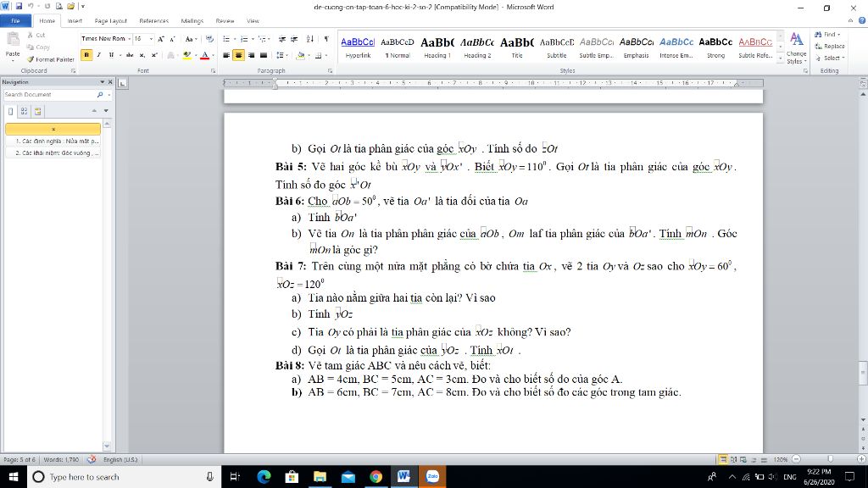Open the Change Case dropdown

point(191,39)
